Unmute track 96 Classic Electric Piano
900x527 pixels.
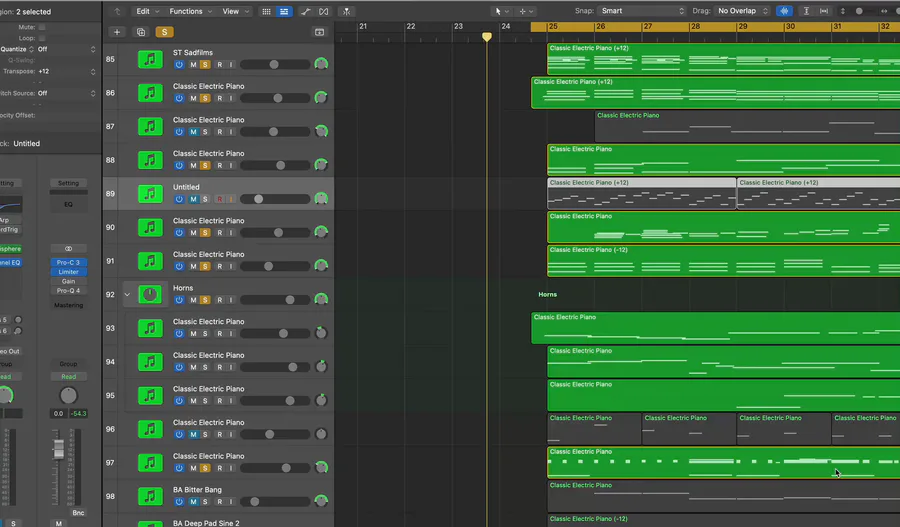tap(193, 435)
